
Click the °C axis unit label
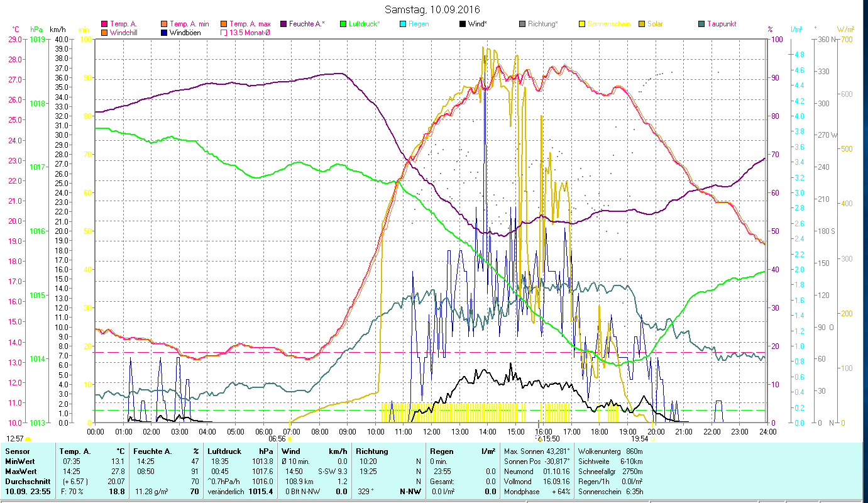tap(16, 30)
